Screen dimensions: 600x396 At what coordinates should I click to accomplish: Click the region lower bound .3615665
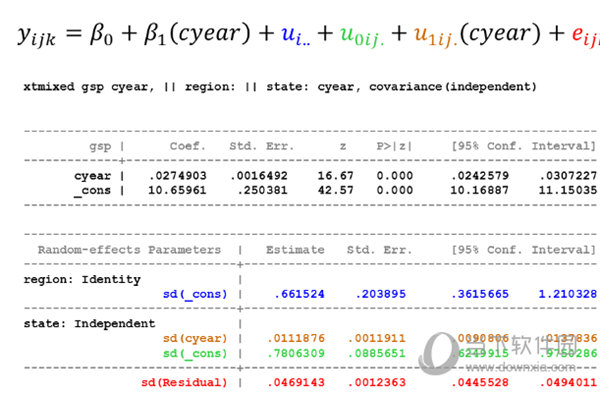coord(480,294)
